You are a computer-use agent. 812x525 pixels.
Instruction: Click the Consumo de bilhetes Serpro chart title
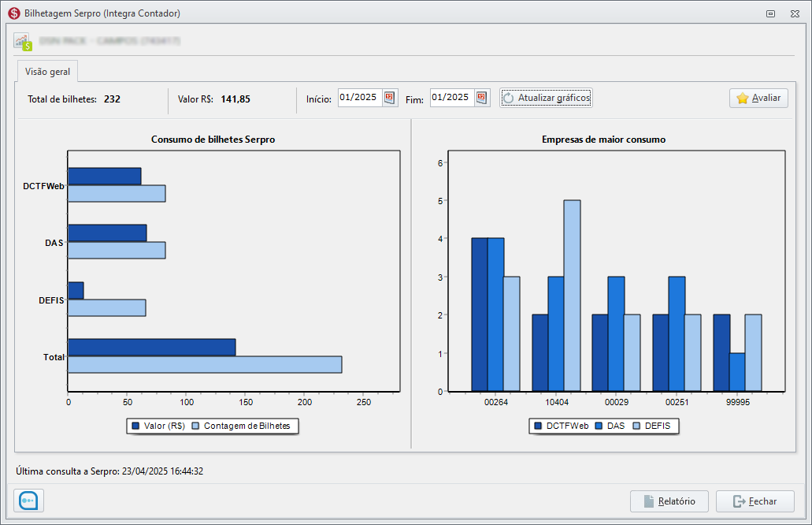213,140
